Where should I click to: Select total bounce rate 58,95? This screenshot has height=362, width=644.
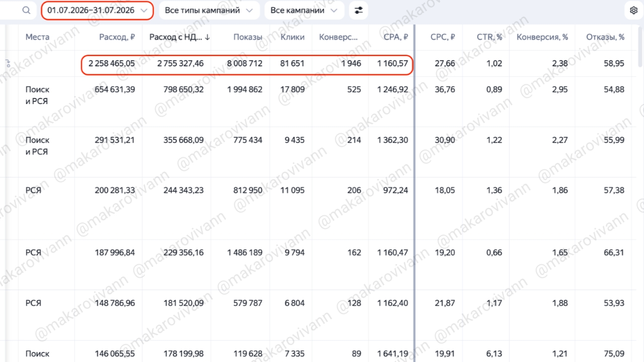[614, 64]
